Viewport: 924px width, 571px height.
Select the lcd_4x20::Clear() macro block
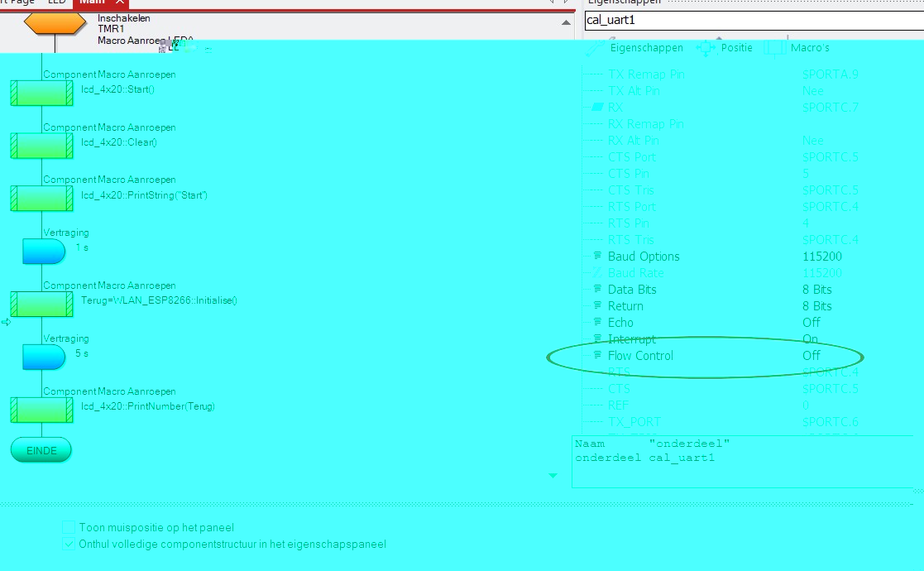[41, 146]
